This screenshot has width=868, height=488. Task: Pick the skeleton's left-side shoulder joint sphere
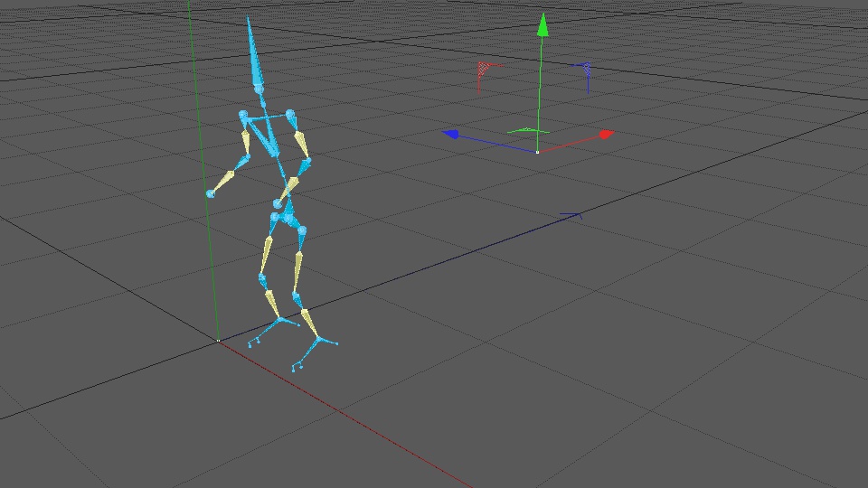(x=243, y=115)
